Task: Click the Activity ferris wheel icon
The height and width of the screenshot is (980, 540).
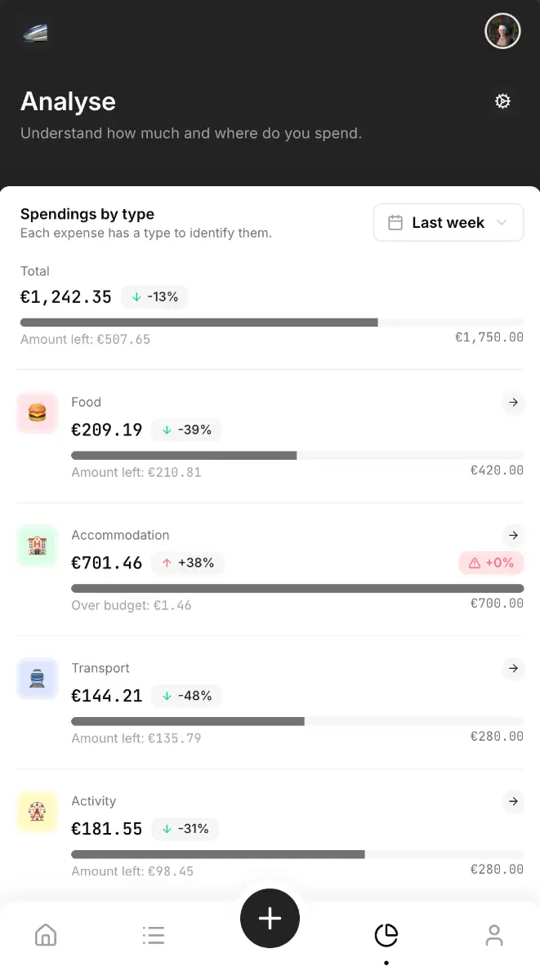Action: 38,812
